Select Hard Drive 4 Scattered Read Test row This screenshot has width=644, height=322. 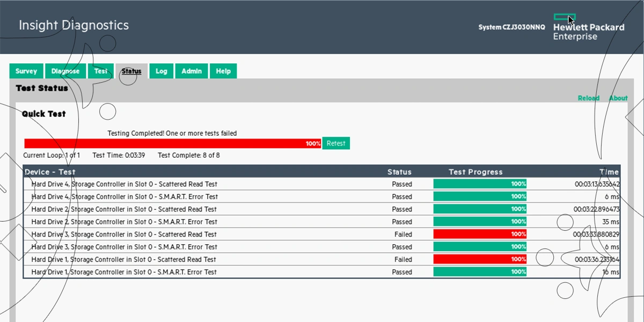click(124, 184)
